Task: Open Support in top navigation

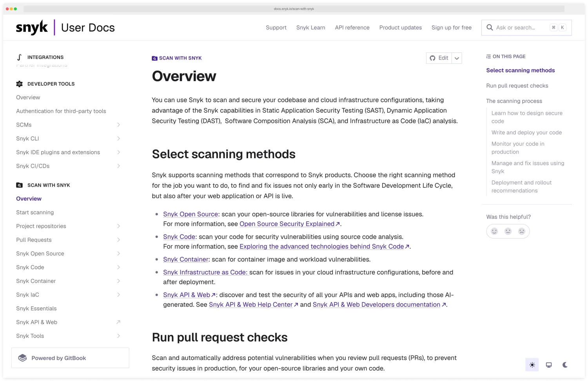Action: (276, 27)
